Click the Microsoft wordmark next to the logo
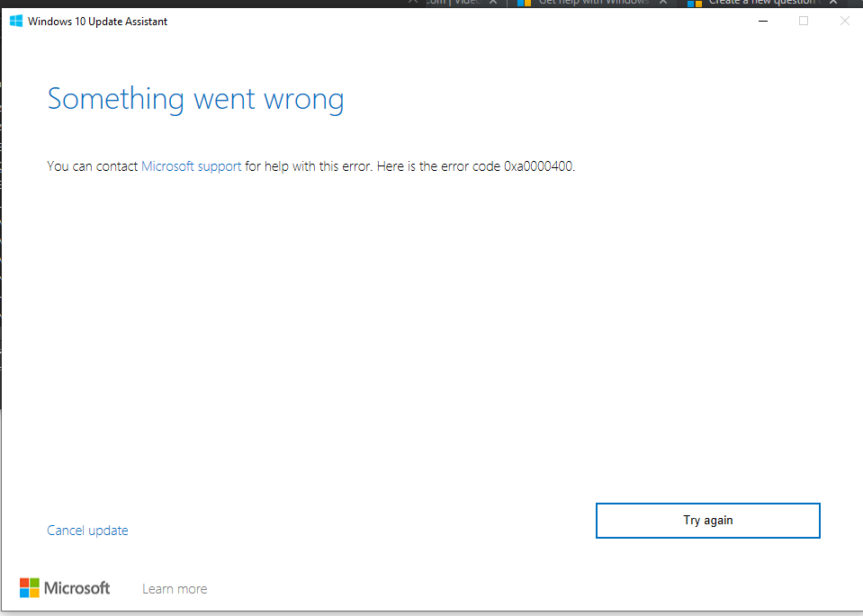The width and height of the screenshot is (863, 616). [x=77, y=587]
